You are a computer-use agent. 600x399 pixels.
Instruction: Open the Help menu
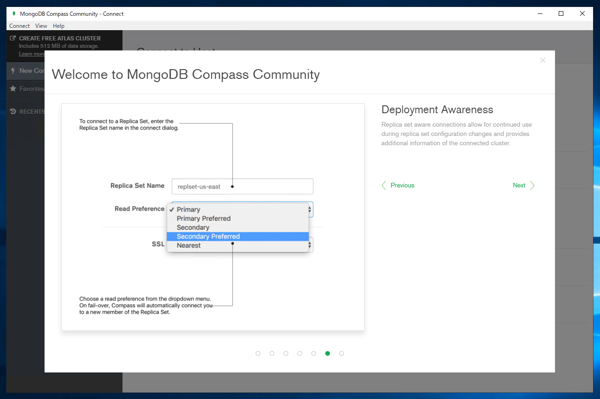[59, 26]
